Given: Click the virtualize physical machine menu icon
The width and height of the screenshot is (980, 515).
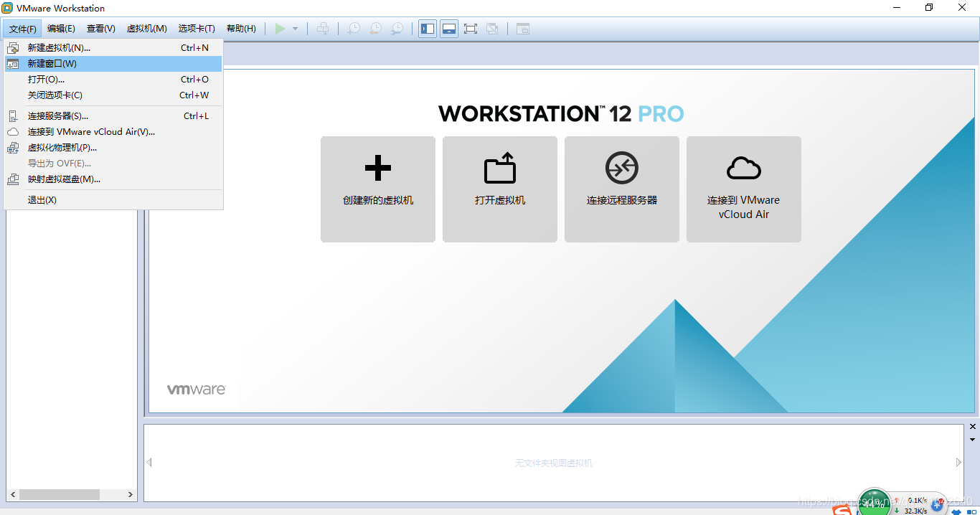Looking at the screenshot, I should pyautogui.click(x=13, y=148).
